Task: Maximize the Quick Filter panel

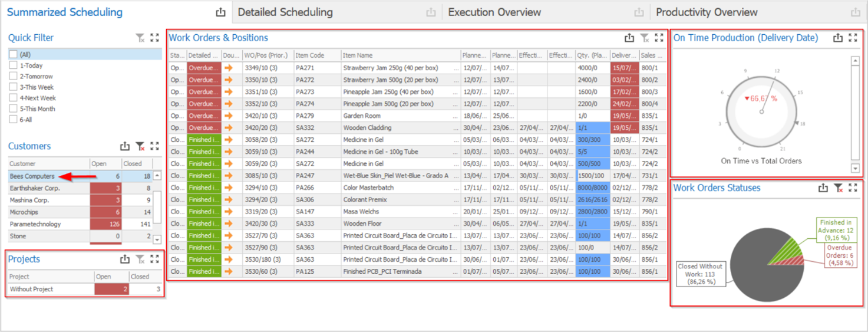Action: 154,38
